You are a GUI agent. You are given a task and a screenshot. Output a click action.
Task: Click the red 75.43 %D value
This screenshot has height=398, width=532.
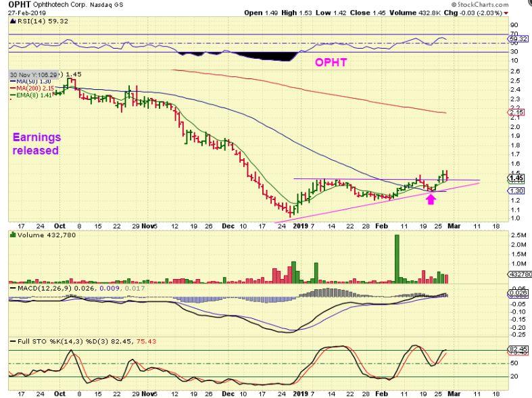[146, 341]
